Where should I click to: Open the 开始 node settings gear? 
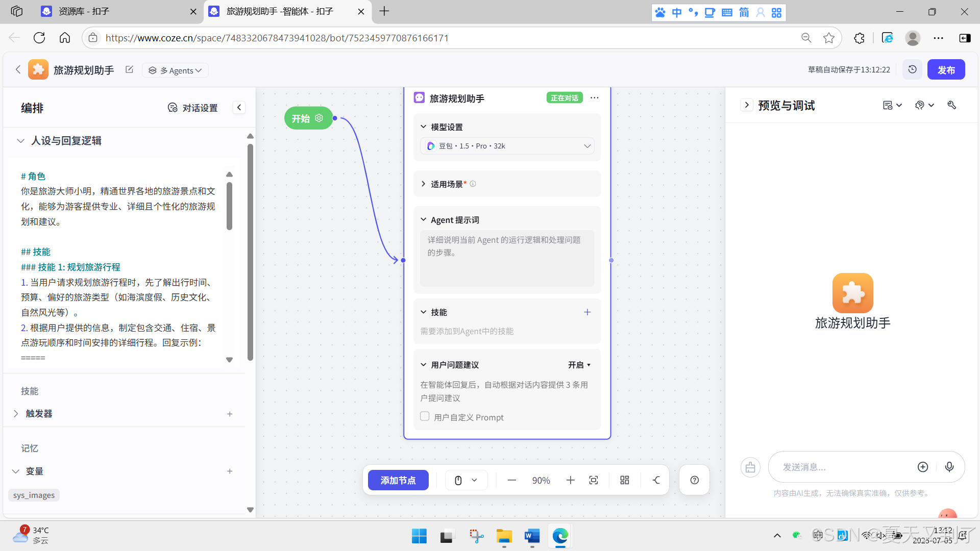point(319,118)
